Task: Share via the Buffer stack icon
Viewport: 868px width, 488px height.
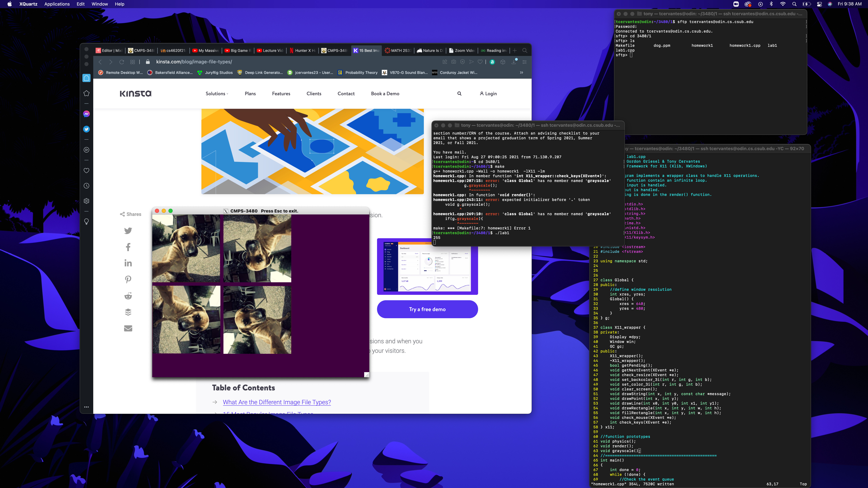Action: pyautogui.click(x=128, y=312)
